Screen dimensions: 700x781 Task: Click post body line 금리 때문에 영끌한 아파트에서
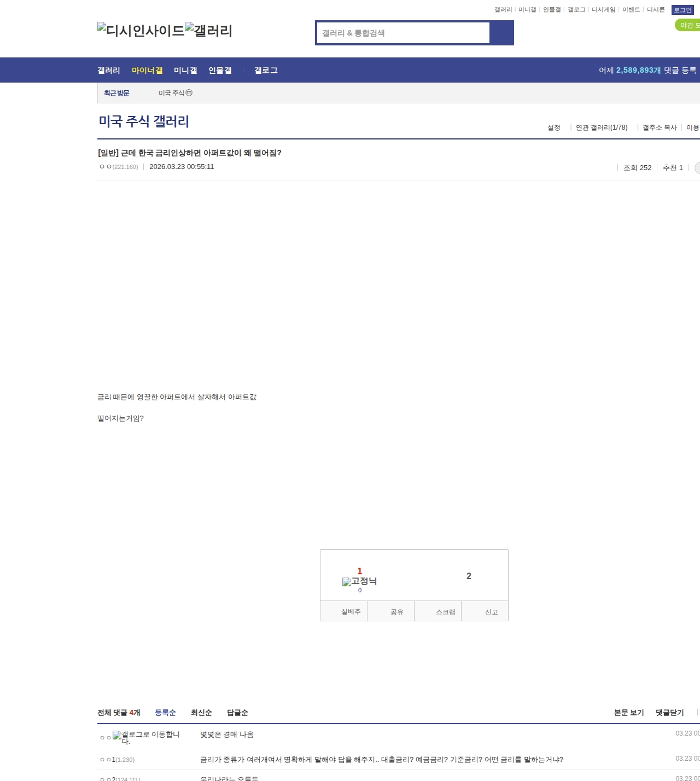coord(177,397)
